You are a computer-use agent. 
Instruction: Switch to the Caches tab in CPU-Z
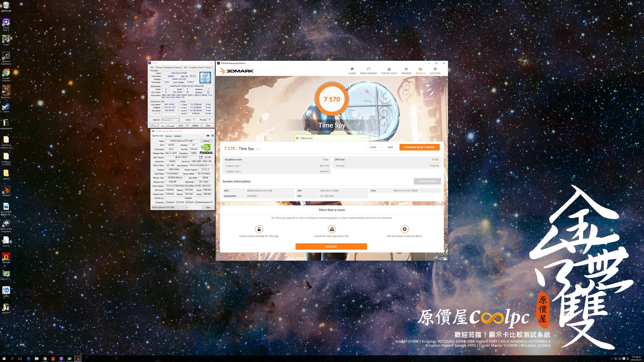tap(159, 67)
